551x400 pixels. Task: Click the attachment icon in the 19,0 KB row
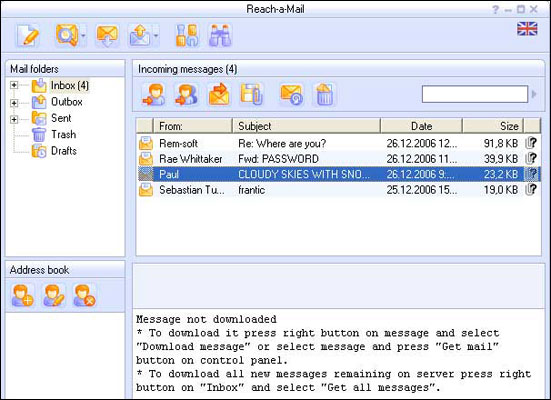point(531,189)
